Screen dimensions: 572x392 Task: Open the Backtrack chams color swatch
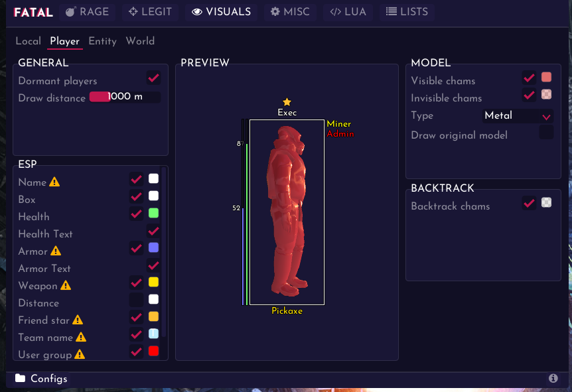point(547,202)
